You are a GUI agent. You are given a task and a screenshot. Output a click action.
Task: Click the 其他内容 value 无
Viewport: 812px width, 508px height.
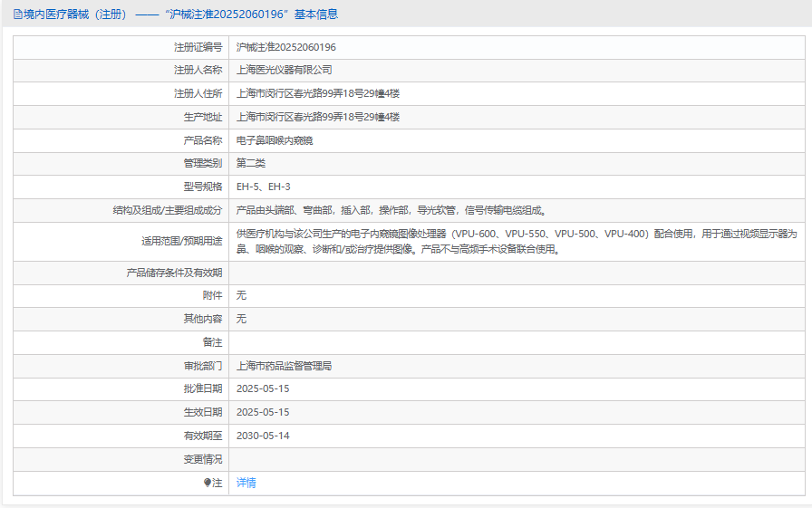(241, 319)
